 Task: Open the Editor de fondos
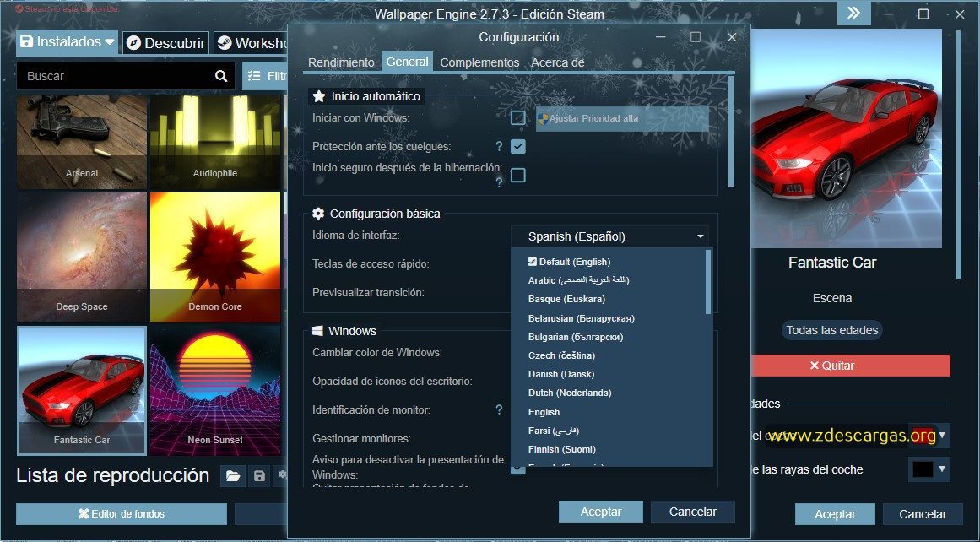(x=122, y=514)
